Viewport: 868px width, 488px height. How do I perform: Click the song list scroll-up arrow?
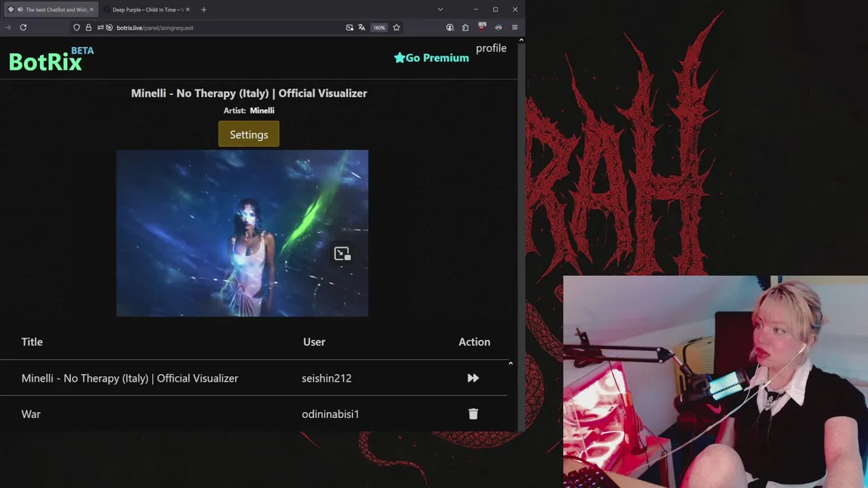[x=511, y=363]
